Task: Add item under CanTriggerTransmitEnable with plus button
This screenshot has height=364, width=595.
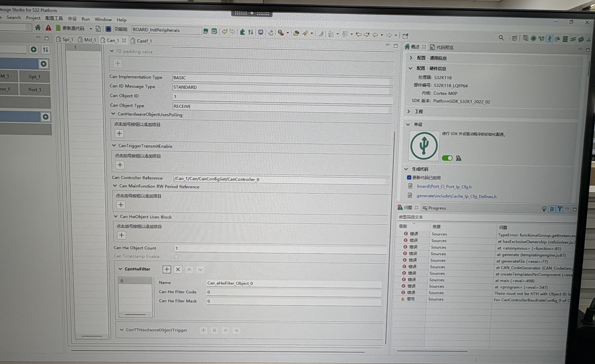Action: (x=120, y=165)
